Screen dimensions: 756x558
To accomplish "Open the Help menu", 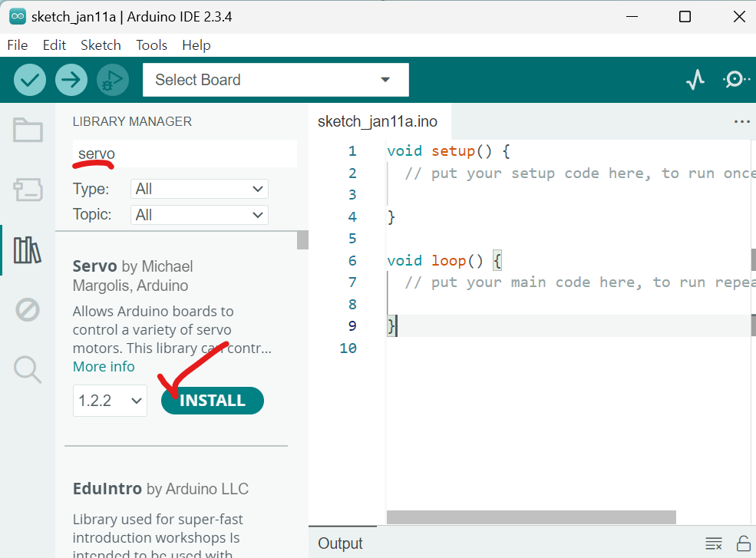I will [196, 45].
